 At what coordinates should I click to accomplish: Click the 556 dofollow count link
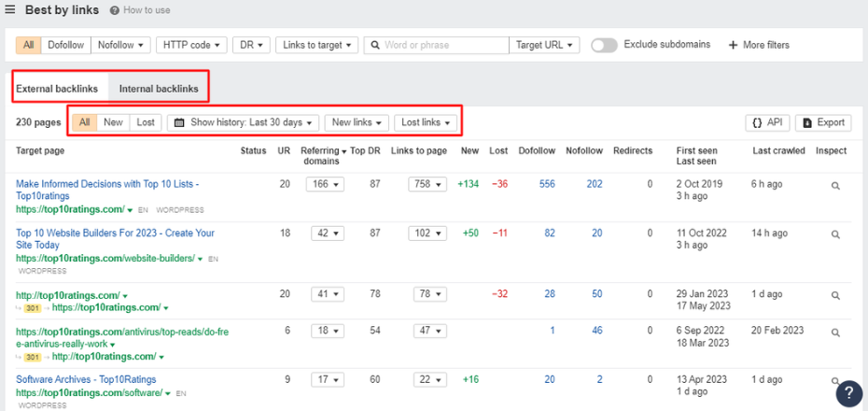546,184
